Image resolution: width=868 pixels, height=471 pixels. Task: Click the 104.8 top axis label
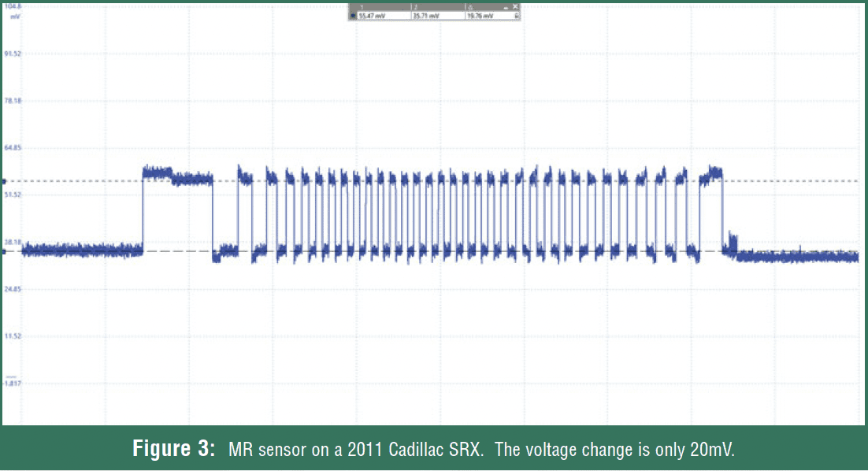(x=11, y=6)
